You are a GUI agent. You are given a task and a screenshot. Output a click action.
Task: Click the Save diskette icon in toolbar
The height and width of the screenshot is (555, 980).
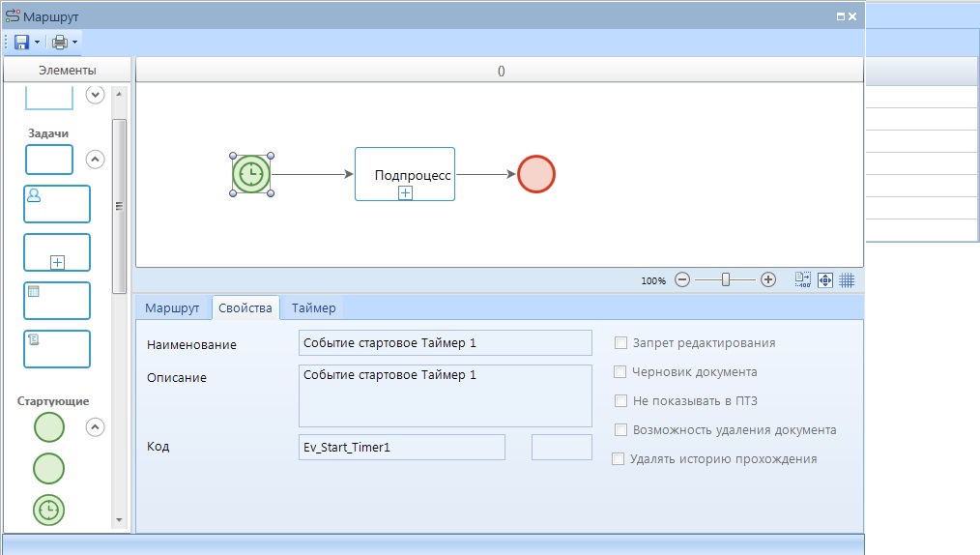[21, 43]
